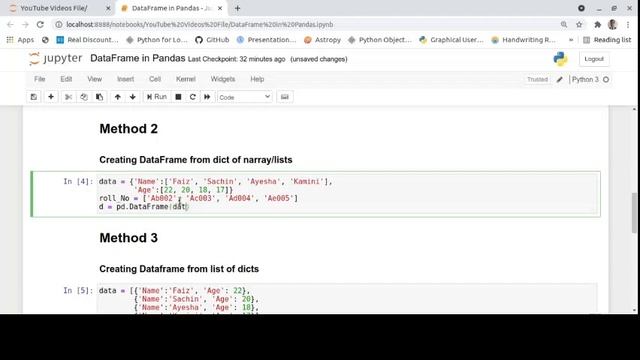Reload the current page

40,24
